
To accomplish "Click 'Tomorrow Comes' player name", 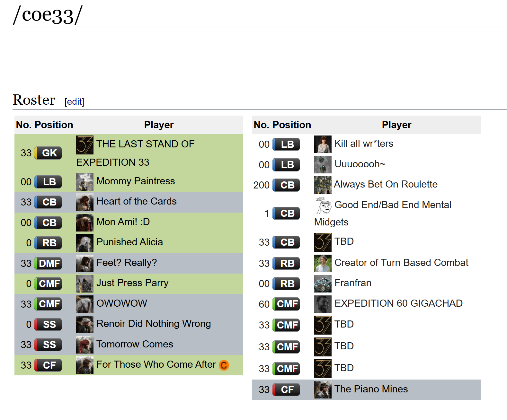I will 135,344.
